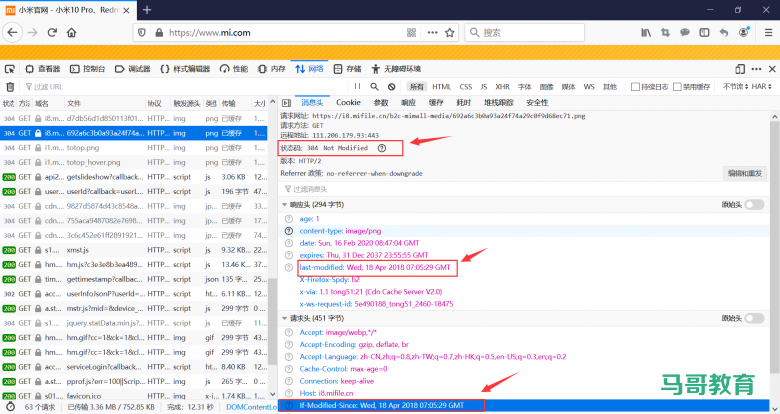Viewport: 780px width, 414px height.
Task: Click the performance analysis stopwatch icon
Action: tap(10, 407)
